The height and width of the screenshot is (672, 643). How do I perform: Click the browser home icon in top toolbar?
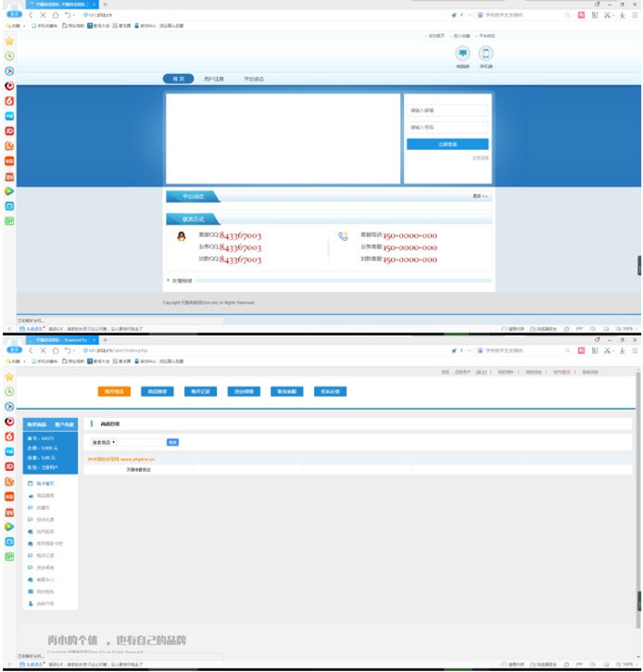point(56,15)
